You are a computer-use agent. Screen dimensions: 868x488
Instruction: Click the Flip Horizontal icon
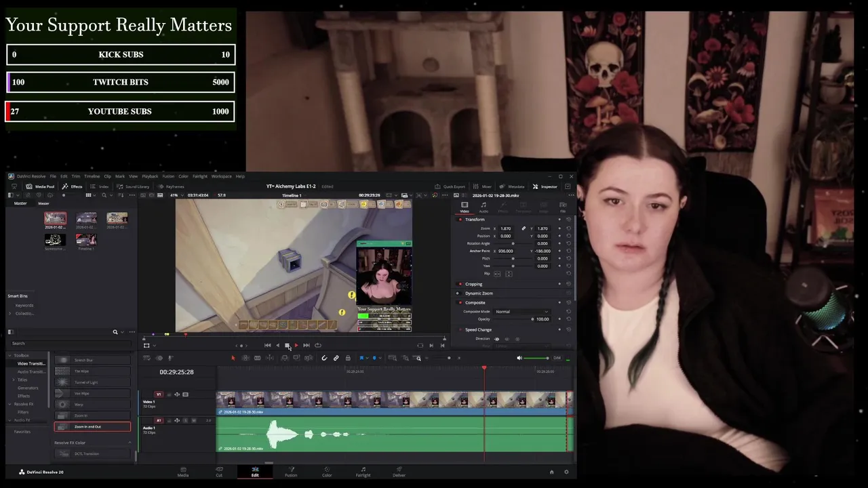tap(497, 274)
